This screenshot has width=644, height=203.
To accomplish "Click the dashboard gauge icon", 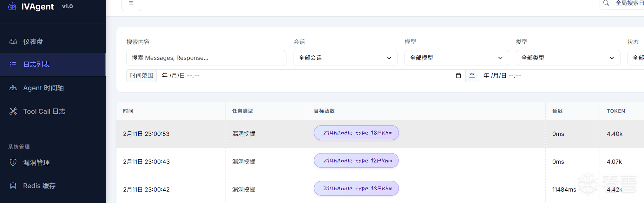I will (13, 41).
